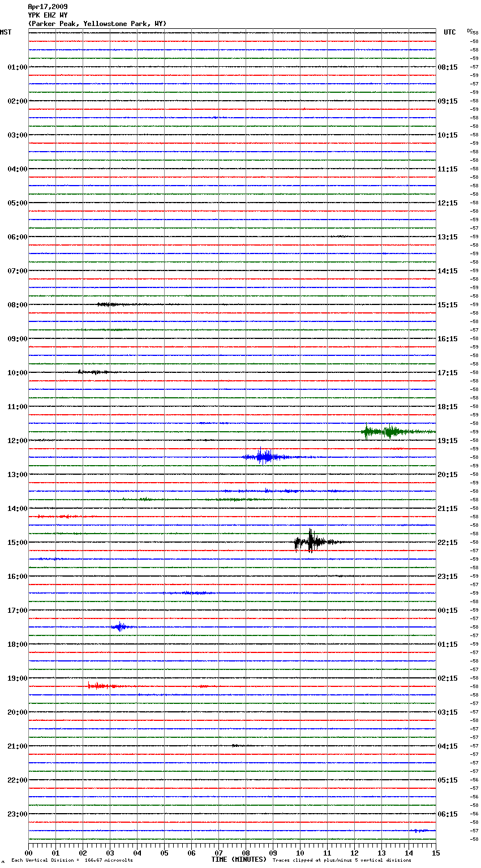Click the MST time label "23:00"
The image size is (481, 868).
click(x=18, y=814)
